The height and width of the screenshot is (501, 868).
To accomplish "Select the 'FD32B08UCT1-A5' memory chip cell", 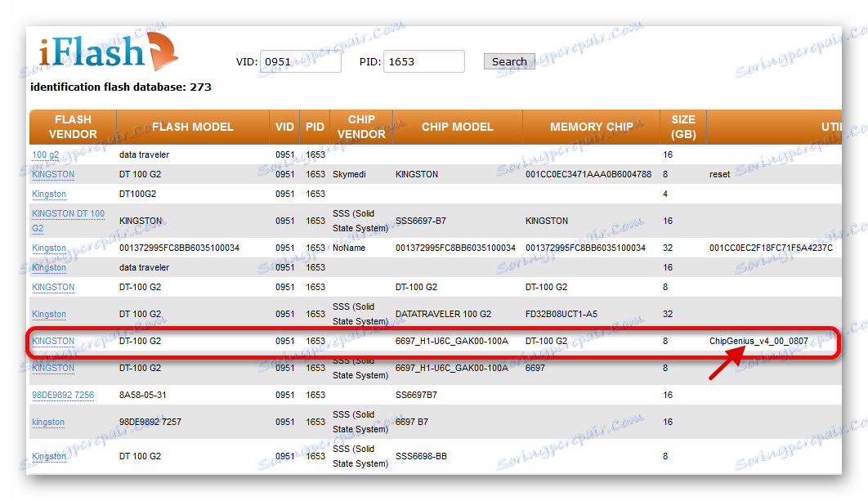I will tap(562, 314).
